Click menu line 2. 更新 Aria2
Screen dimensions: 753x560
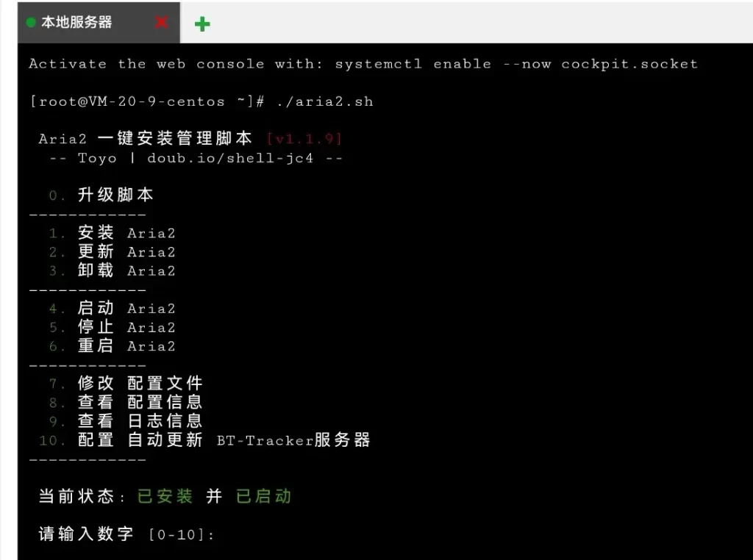click(112, 252)
